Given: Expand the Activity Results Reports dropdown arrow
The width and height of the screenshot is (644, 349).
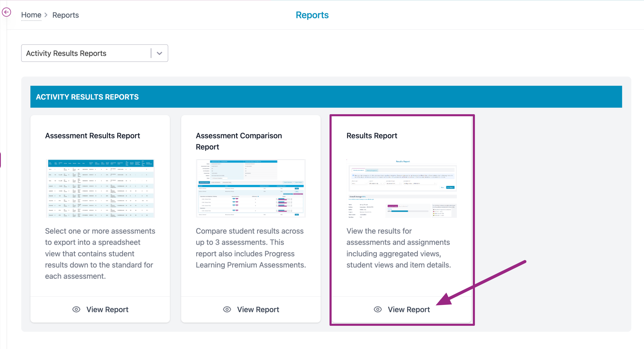Looking at the screenshot, I should tap(159, 53).
